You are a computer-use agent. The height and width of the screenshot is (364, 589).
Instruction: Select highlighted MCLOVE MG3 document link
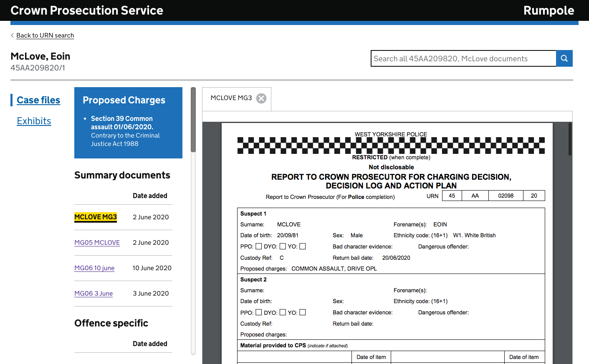[x=96, y=217]
